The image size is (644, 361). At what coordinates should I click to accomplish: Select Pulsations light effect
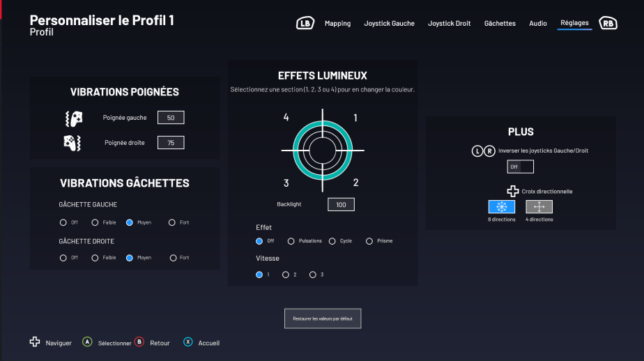291,241
